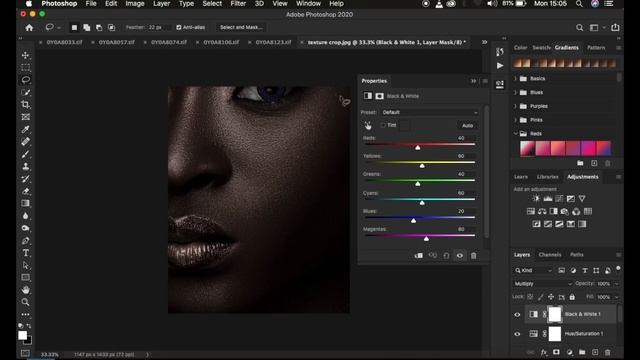Open the Image menu
The height and width of the screenshot is (360, 640).
pos(135,4)
